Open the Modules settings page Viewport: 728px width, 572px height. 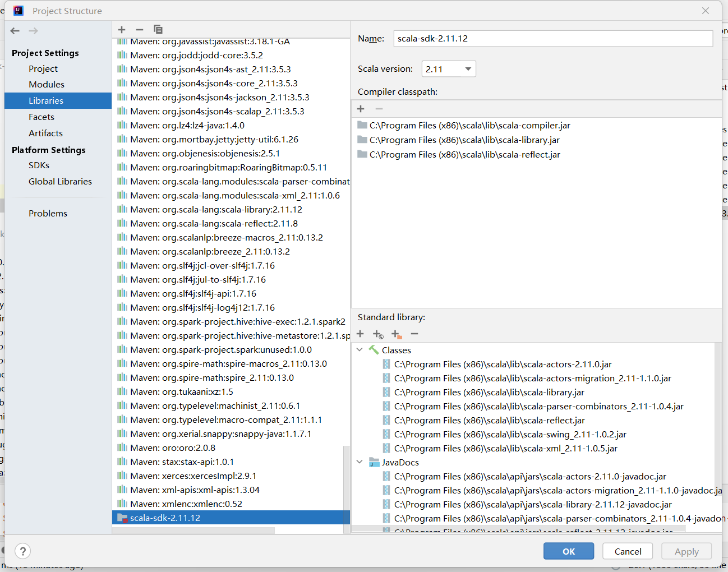pos(47,84)
